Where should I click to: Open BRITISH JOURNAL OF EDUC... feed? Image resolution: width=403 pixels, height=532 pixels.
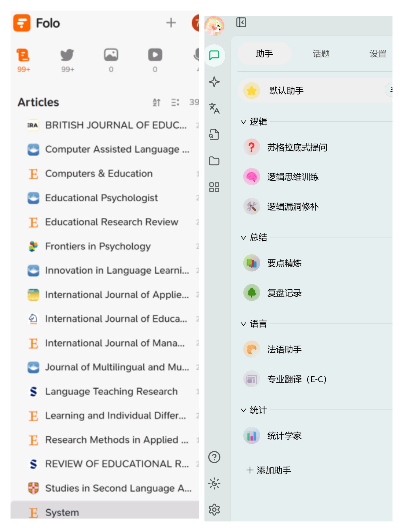105,125
